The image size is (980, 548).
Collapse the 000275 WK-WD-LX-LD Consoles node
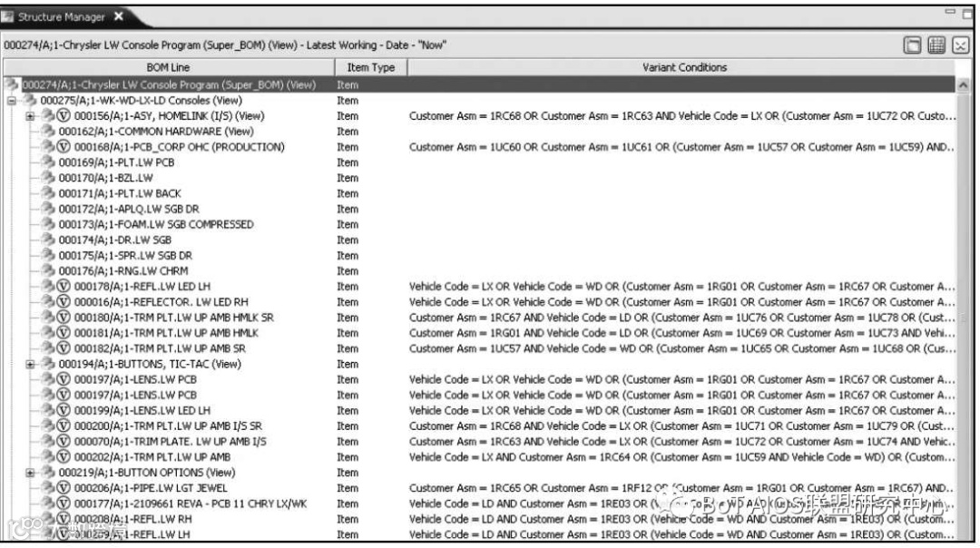coord(11,101)
